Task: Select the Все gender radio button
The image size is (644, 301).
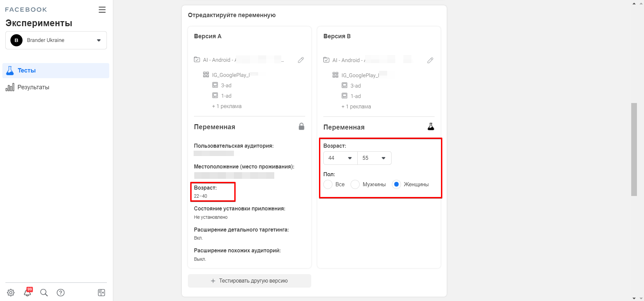Action: [328, 185]
